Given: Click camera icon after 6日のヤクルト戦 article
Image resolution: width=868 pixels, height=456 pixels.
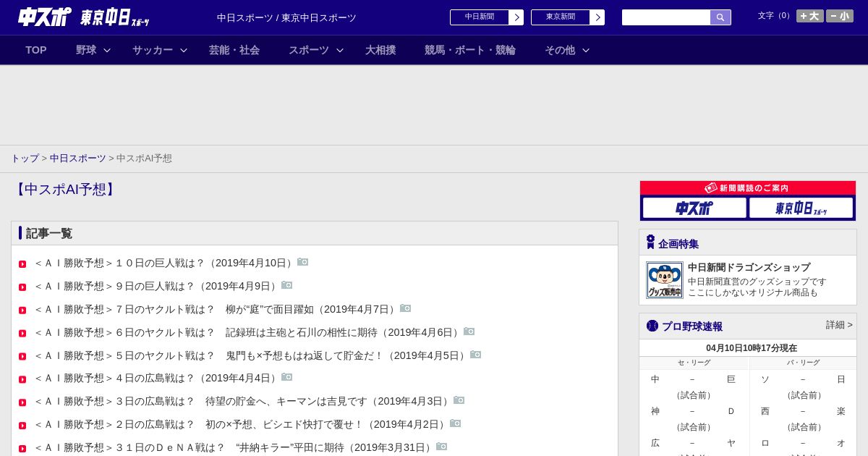Looking at the screenshot, I should 469,332.
